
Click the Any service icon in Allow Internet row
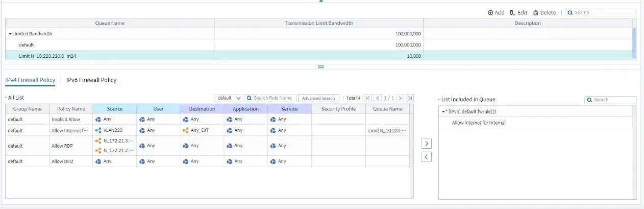point(273,130)
